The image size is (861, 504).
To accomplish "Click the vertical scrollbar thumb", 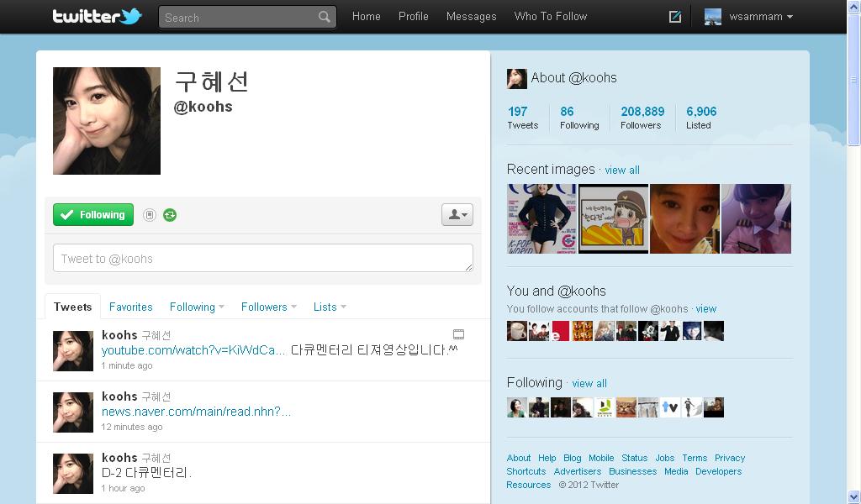I will tap(854, 80).
